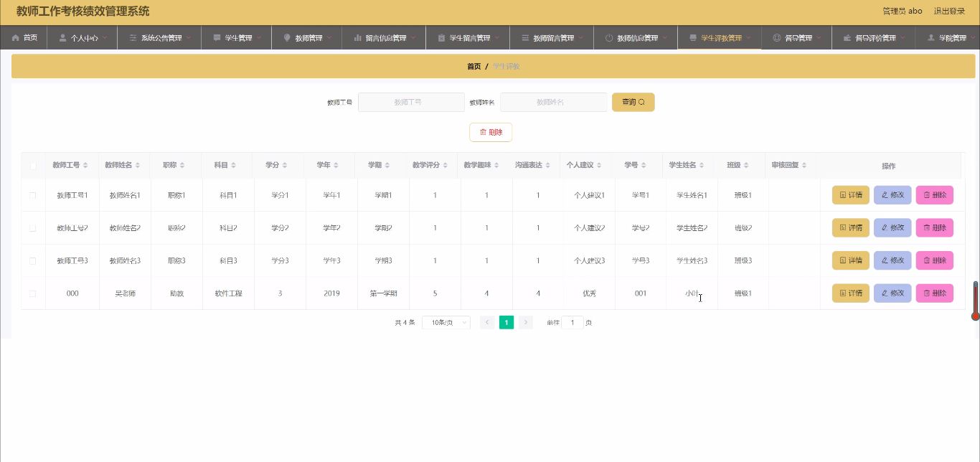The height and width of the screenshot is (462, 980).
Task: Check the row checkbox for 吴老师
Action: pyautogui.click(x=33, y=293)
